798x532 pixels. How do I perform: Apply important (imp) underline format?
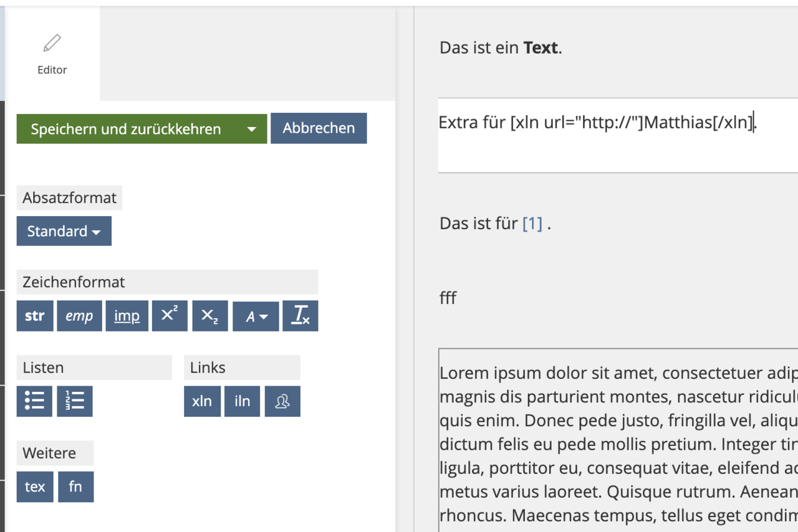[127, 316]
